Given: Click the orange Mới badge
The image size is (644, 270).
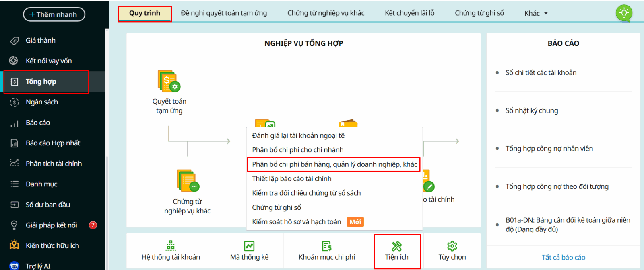Looking at the screenshot, I should [x=355, y=222].
